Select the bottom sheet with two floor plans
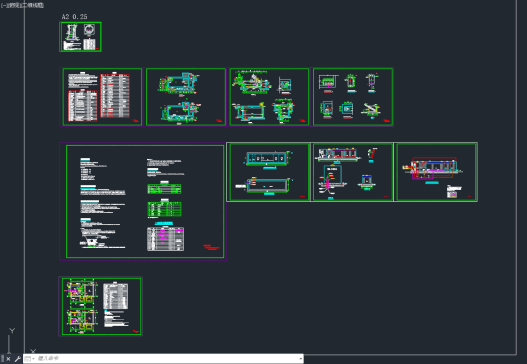Viewport: 527px width, 364px height. [101, 306]
